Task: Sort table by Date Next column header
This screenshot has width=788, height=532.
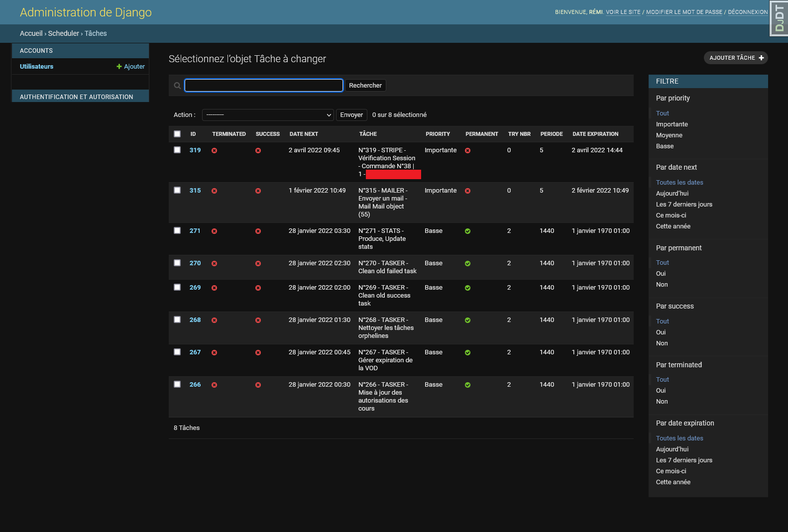Action: click(304, 134)
